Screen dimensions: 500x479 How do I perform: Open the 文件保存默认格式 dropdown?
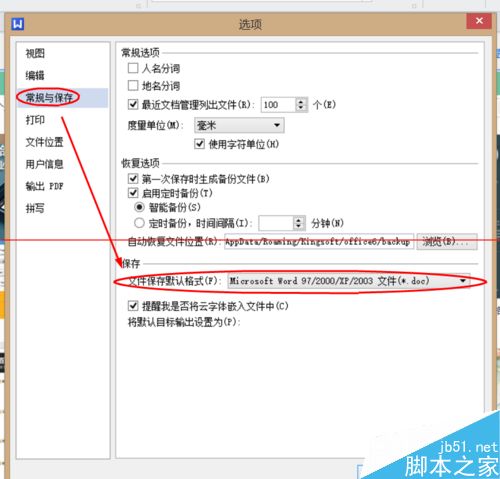pos(349,281)
